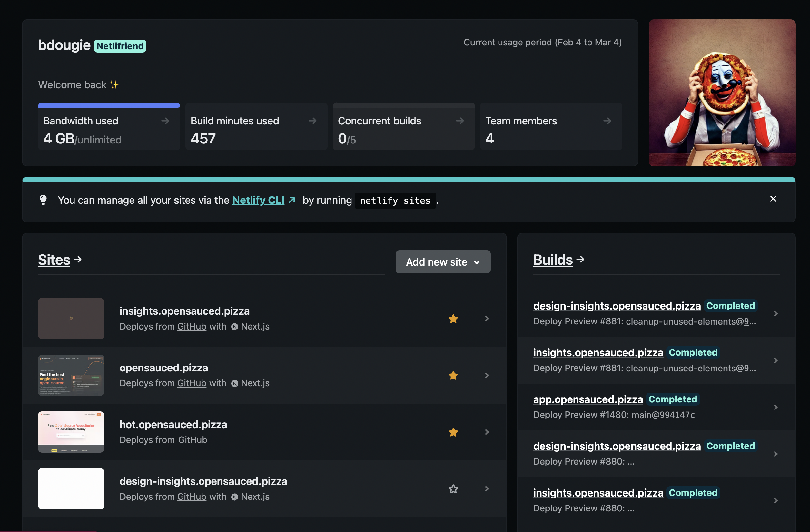
Task: Click GitHub link under hot.opensauced.pizza
Action: point(193,440)
